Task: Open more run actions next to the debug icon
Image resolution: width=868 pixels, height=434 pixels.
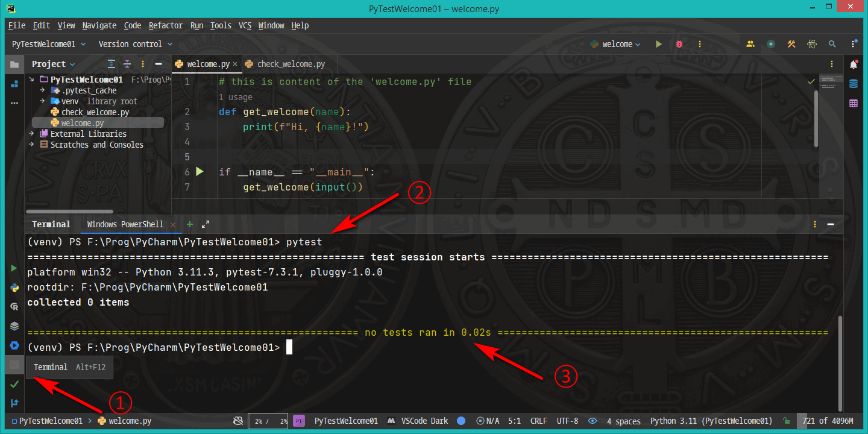Action: coord(699,44)
